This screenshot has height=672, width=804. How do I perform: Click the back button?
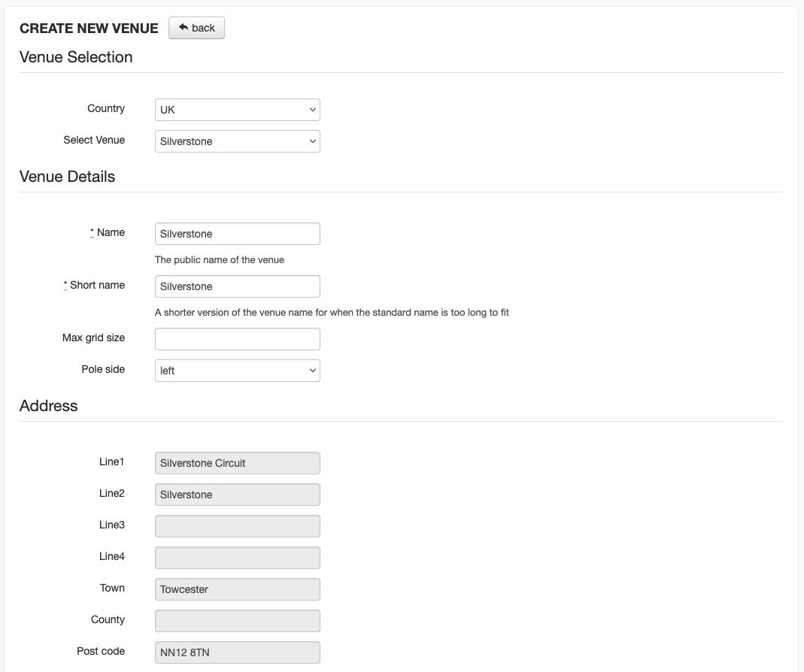pyautogui.click(x=196, y=28)
